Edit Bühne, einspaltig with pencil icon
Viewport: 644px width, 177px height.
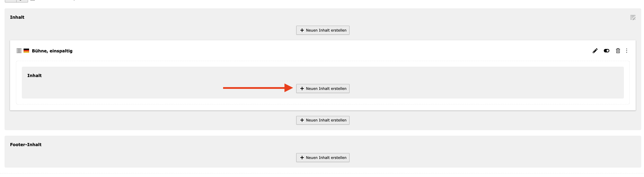[x=595, y=51]
